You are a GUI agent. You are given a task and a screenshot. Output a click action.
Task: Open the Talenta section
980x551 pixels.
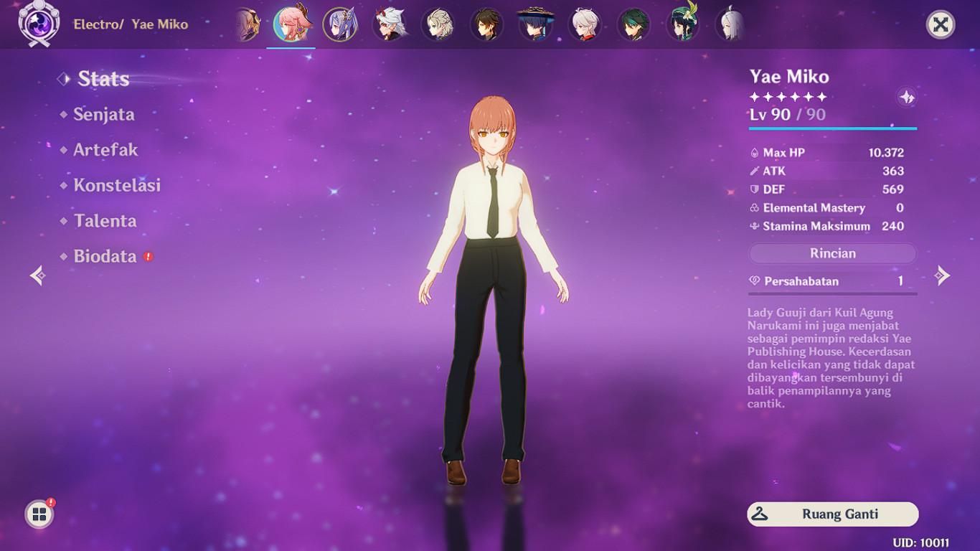pos(105,221)
